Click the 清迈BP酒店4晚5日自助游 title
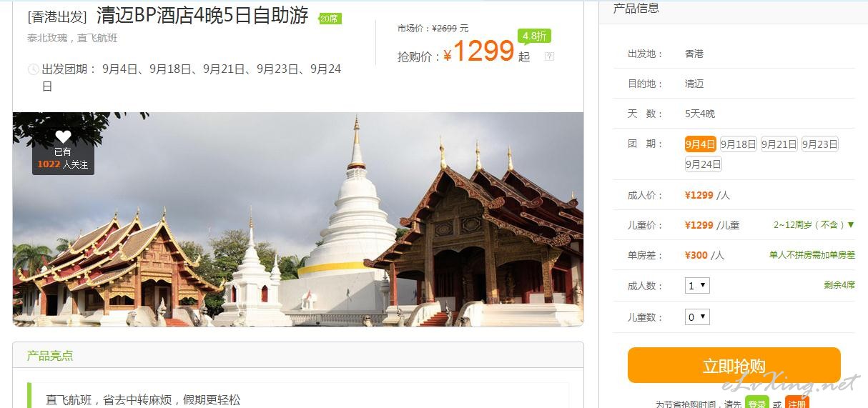The width and height of the screenshot is (868, 408). pos(202,16)
